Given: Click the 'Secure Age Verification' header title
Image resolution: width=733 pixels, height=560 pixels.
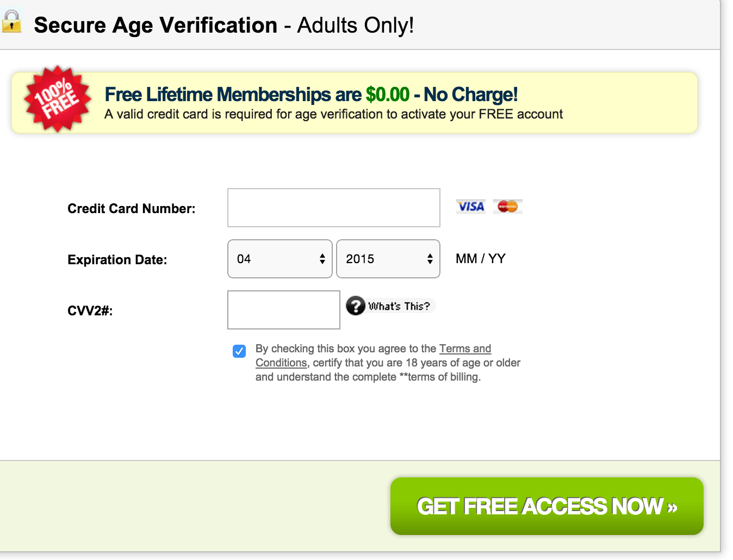Looking at the screenshot, I should tap(156, 26).
